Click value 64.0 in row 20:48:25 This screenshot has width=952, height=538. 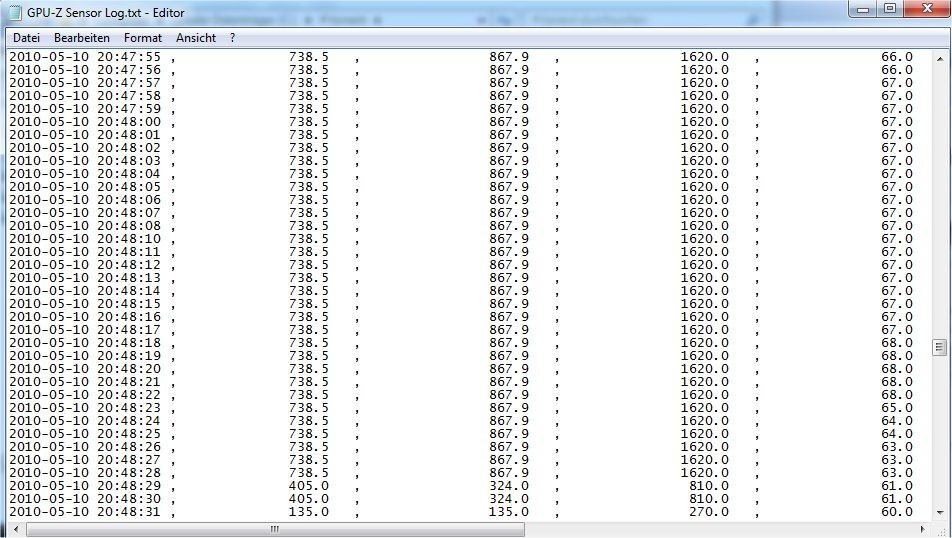[x=897, y=434]
